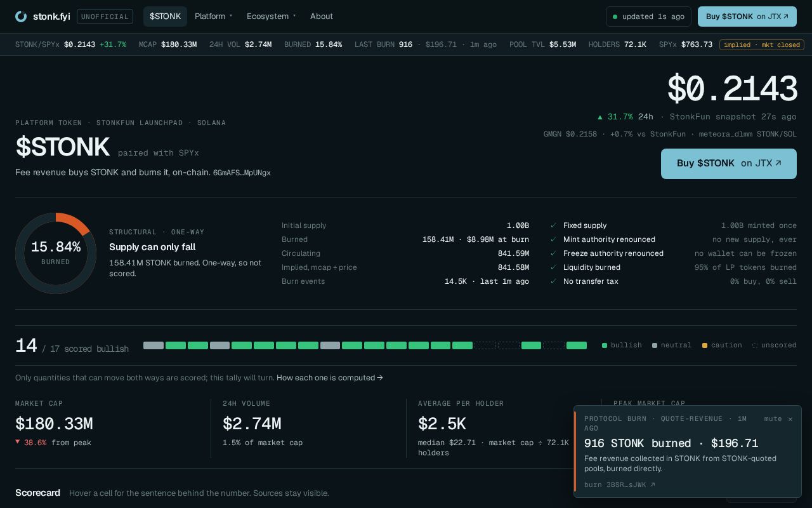Click the 'updated 1s ago' status pill
The width and height of the screenshot is (812, 508).
click(648, 17)
